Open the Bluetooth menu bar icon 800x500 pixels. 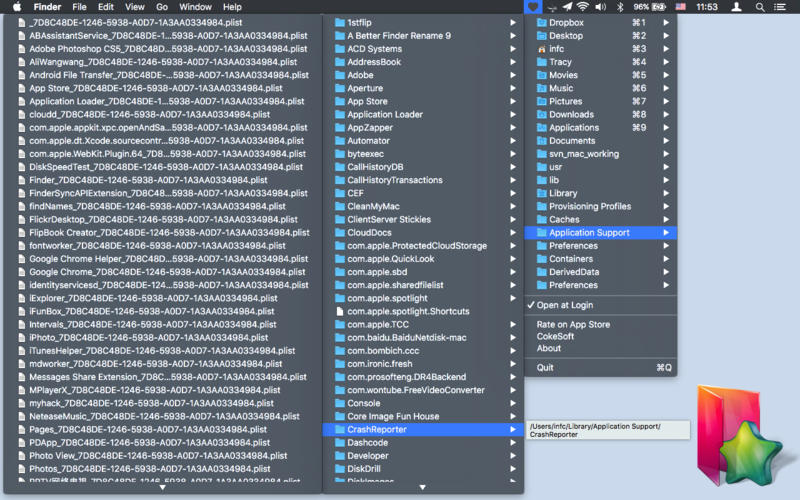click(619, 7)
